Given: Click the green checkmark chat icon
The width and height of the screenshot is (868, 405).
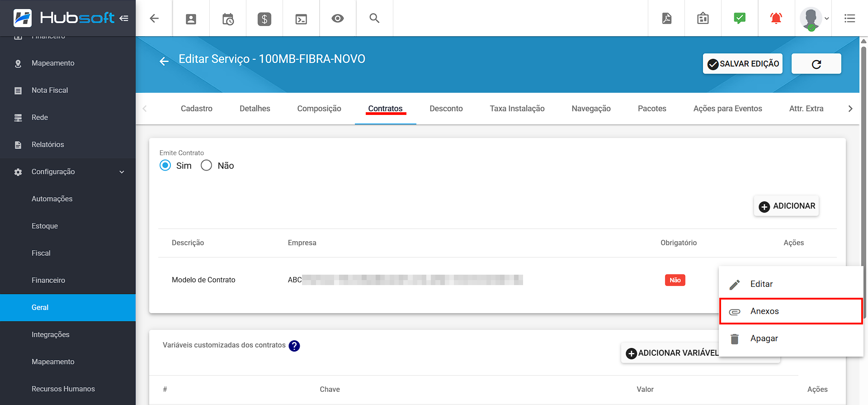Looking at the screenshot, I should [740, 19].
